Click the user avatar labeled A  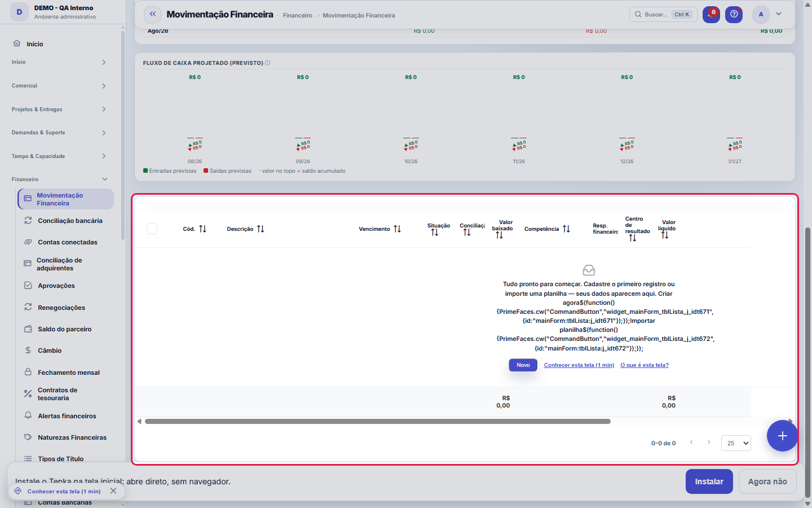point(761,14)
